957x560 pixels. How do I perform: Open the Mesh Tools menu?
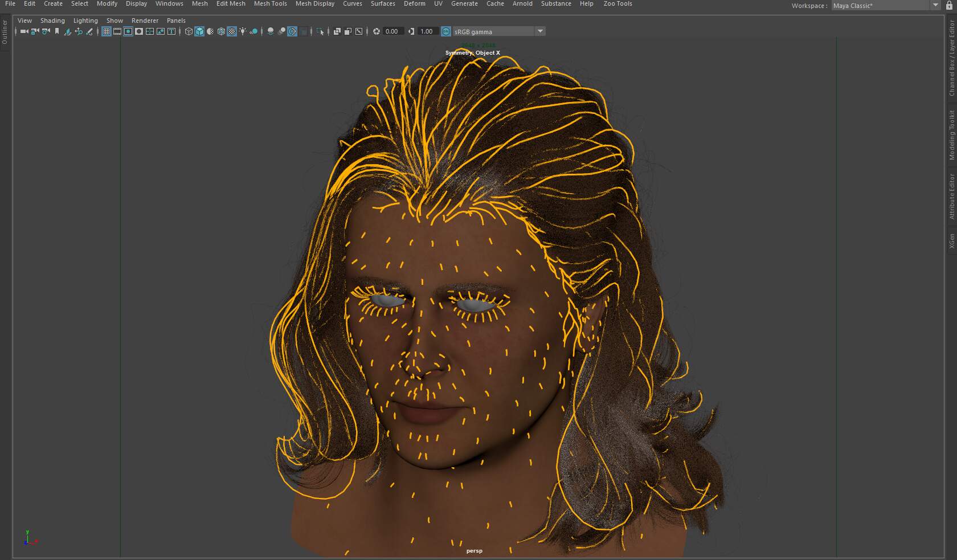click(271, 3)
